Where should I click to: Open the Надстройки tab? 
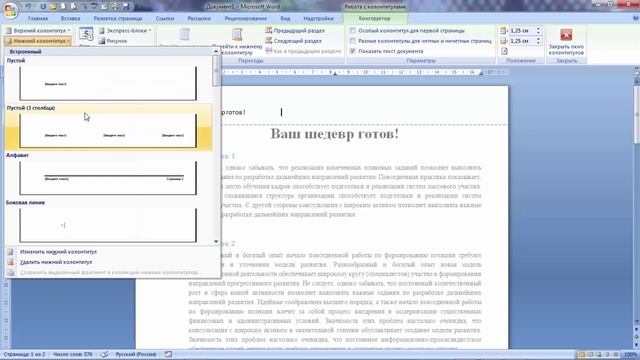pyautogui.click(x=318, y=18)
